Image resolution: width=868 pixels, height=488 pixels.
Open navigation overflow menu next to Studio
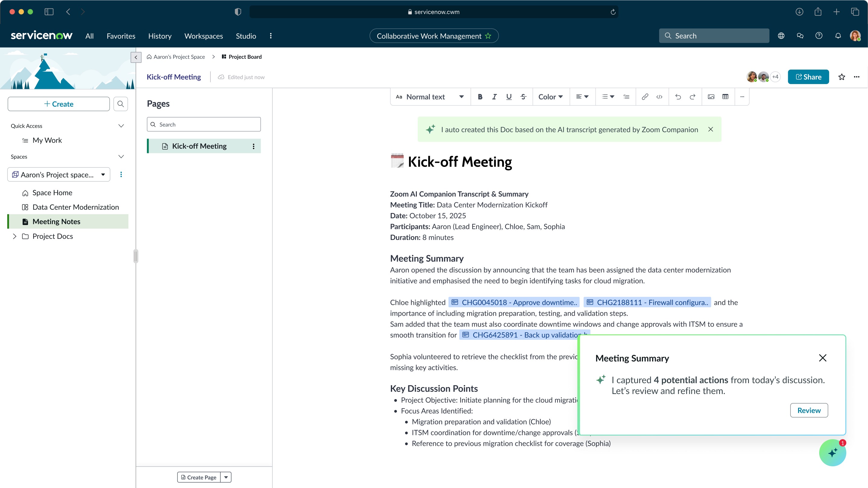point(271,36)
